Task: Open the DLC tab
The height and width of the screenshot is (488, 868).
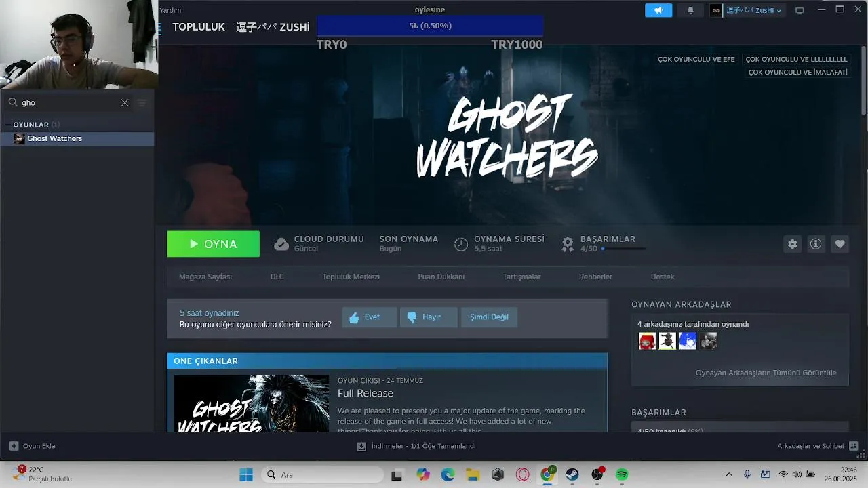Action: tap(277, 277)
